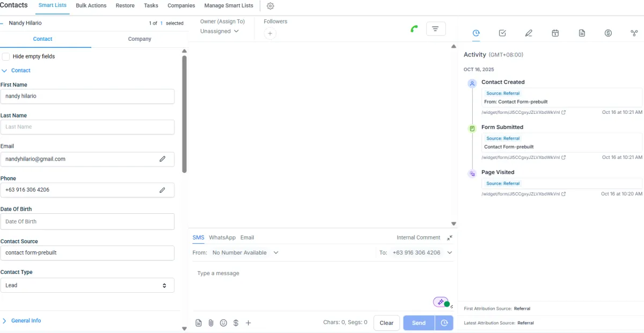Click conversation scroll down arrow
This screenshot has width=644, height=333.
(x=453, y=223)
